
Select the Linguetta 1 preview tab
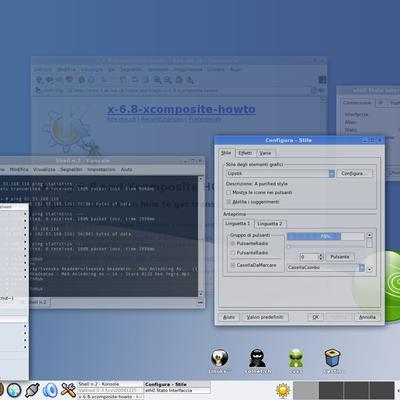[x=238, y=223]
